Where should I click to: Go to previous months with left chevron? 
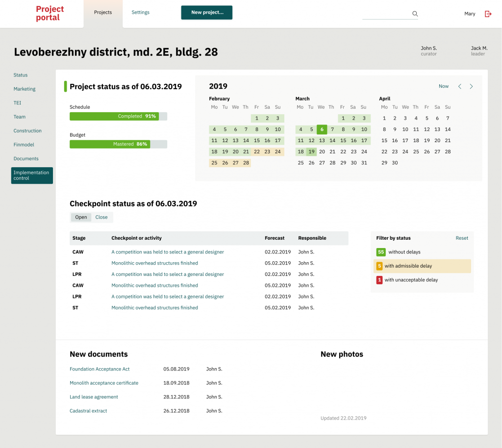(460, 86)
